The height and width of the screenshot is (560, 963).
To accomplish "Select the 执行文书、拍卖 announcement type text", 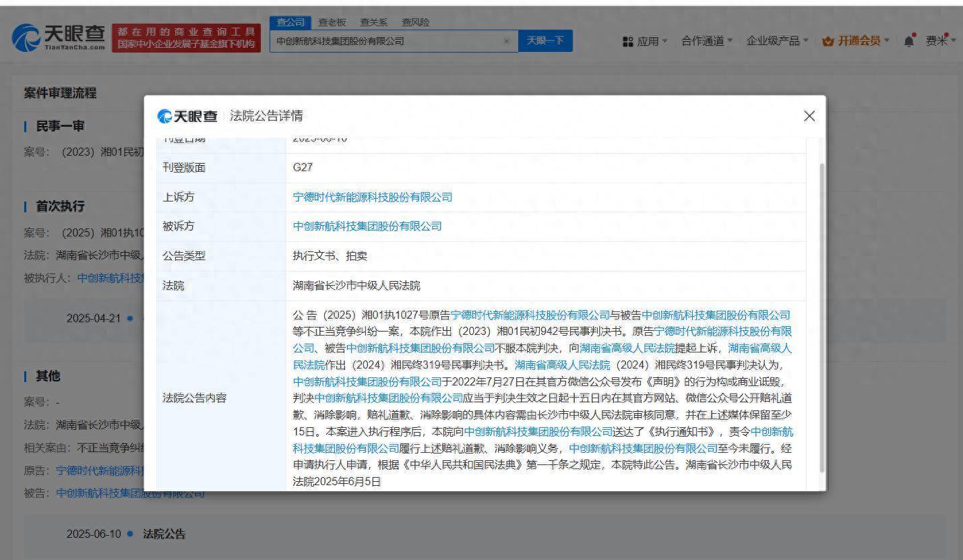I will click(x=330, y=256).
